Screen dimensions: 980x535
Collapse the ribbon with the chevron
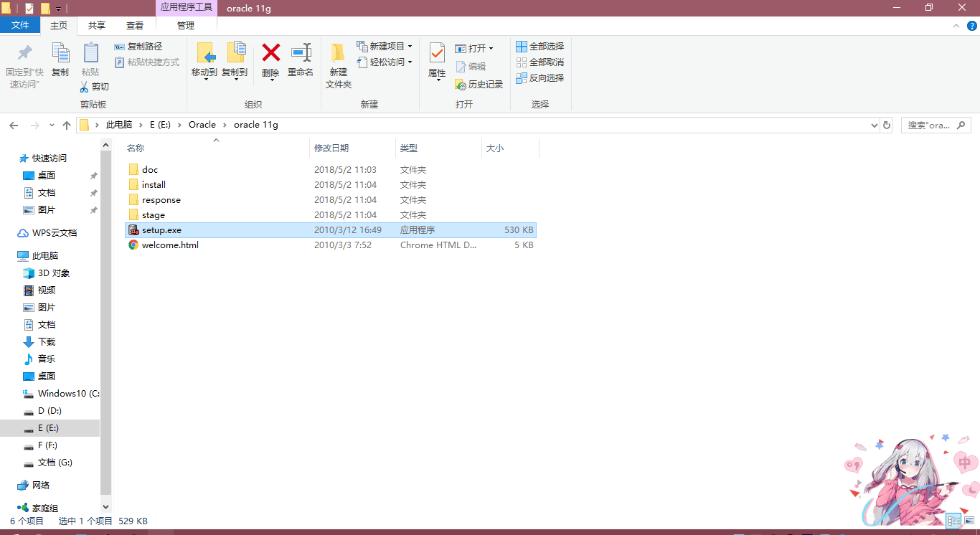(x=955, y=25)
